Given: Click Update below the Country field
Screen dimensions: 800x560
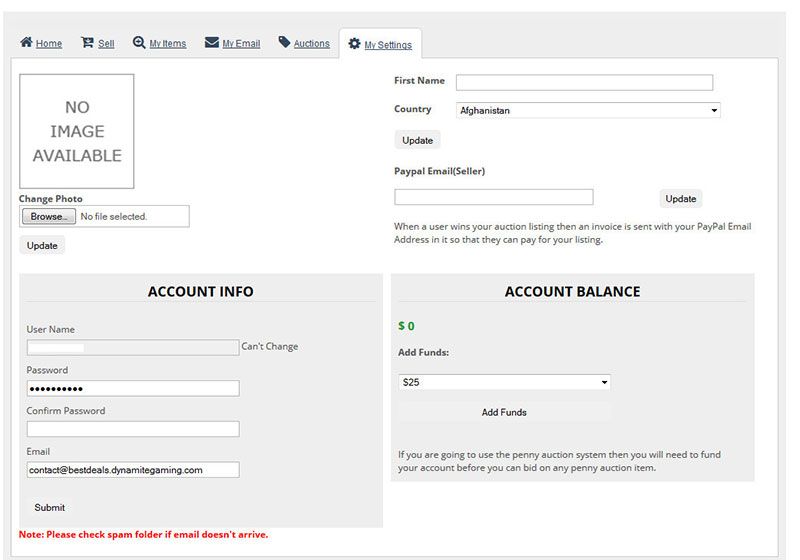Looking at the screenshot, I should (417, 140).
